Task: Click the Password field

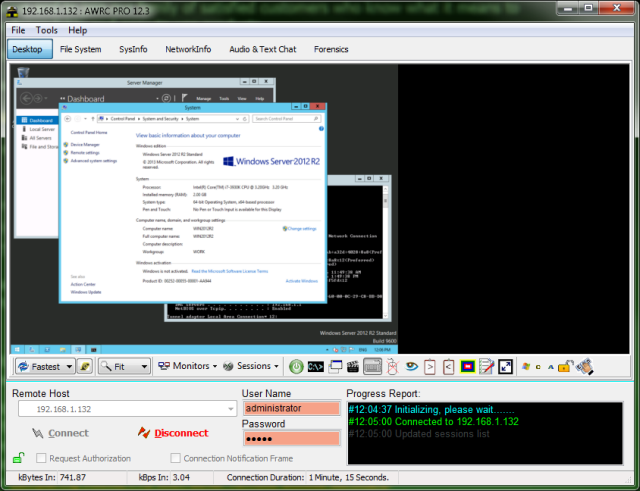Action: pyautogui.click(x=291, y=439)
